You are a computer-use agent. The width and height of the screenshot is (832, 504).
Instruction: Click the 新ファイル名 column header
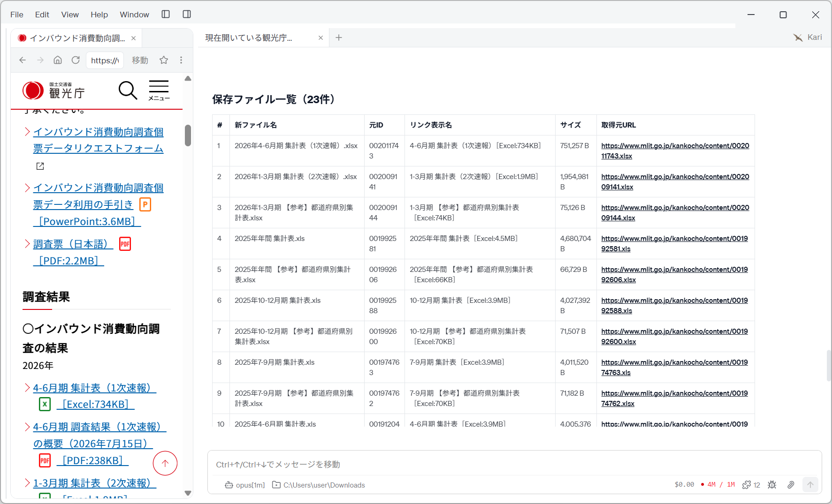click(297, 125)
